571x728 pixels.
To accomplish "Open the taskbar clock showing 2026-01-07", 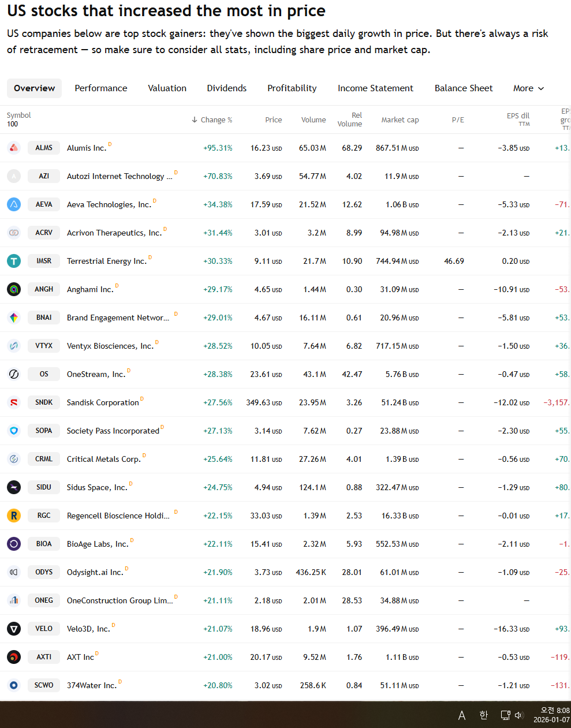I will point(551,715).
